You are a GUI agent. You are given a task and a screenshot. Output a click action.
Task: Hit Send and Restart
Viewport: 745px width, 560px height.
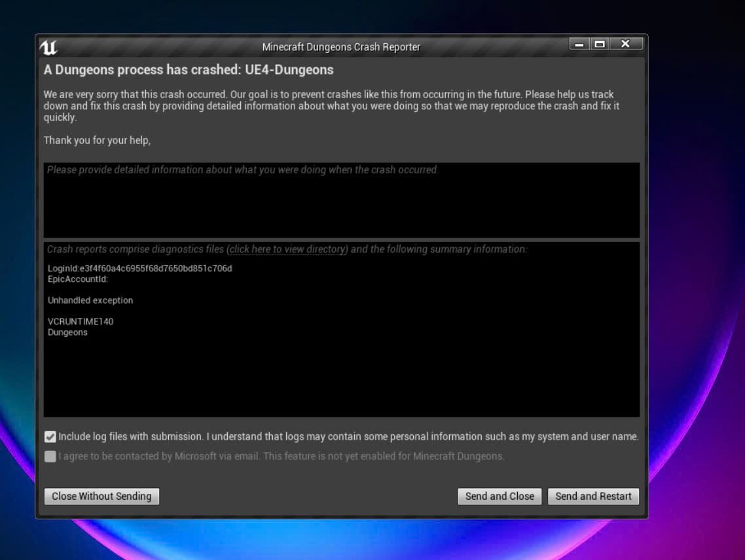pyautogui.click(x=593, y=497)
